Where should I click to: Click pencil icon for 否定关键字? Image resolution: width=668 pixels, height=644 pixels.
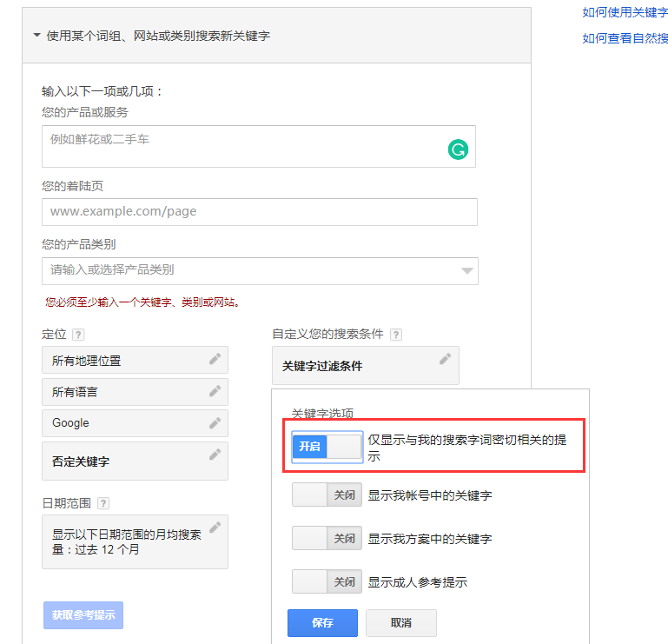click(x=215, y=455)
